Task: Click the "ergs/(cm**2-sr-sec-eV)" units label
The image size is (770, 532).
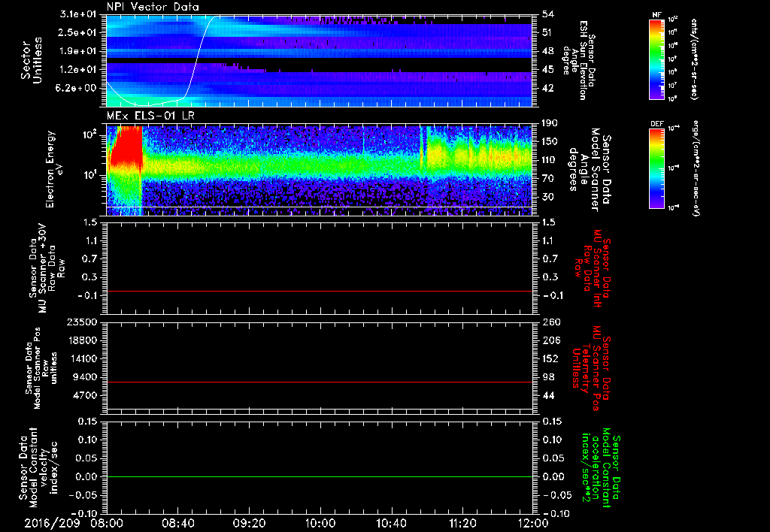Action: tap(696, 168)
